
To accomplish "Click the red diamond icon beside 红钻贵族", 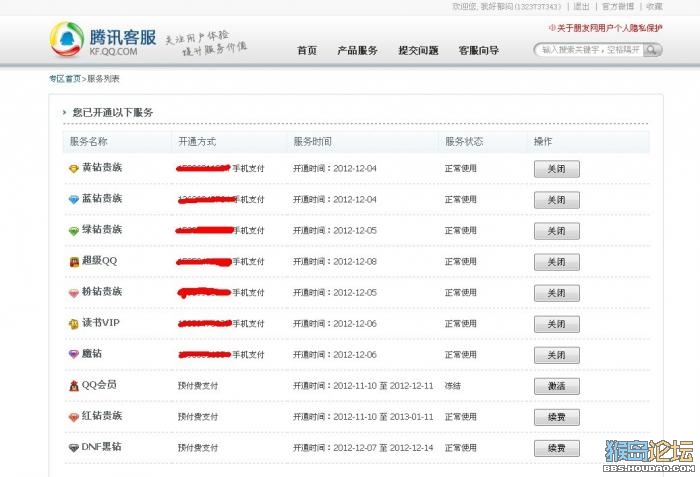I will tap(74, 417).
